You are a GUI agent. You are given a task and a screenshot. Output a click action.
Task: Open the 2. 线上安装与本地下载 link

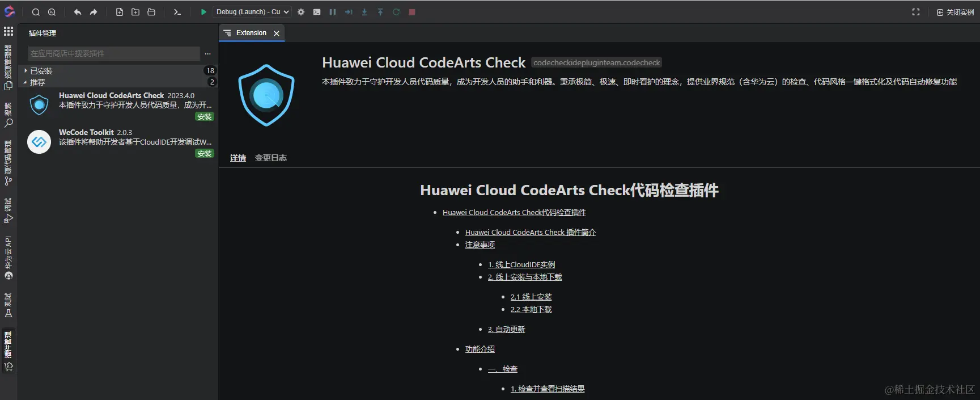(x=525, y=277)
